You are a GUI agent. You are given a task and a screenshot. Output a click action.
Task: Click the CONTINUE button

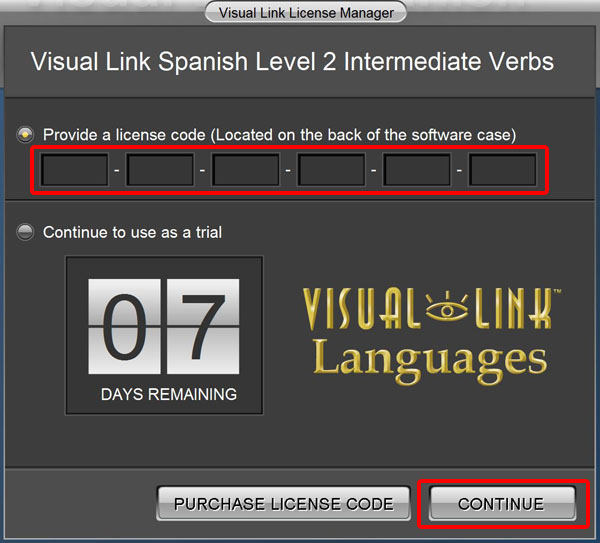(x=502, y=504)
